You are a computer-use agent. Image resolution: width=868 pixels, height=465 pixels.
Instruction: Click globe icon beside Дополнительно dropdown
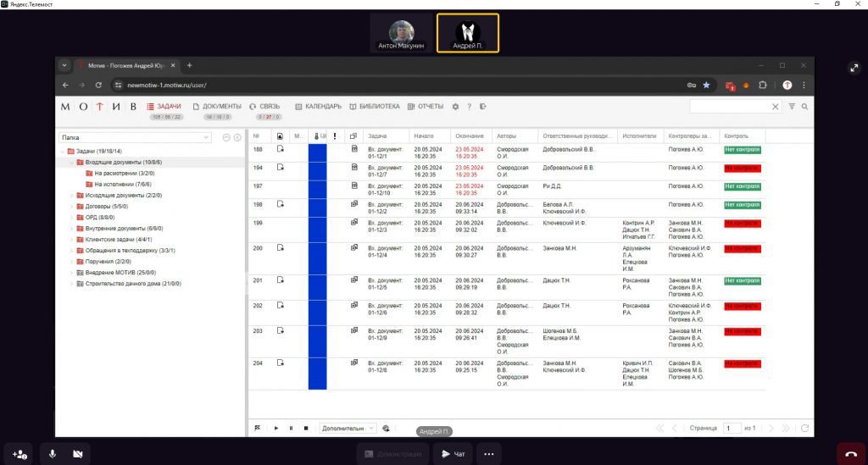[386, 428]
